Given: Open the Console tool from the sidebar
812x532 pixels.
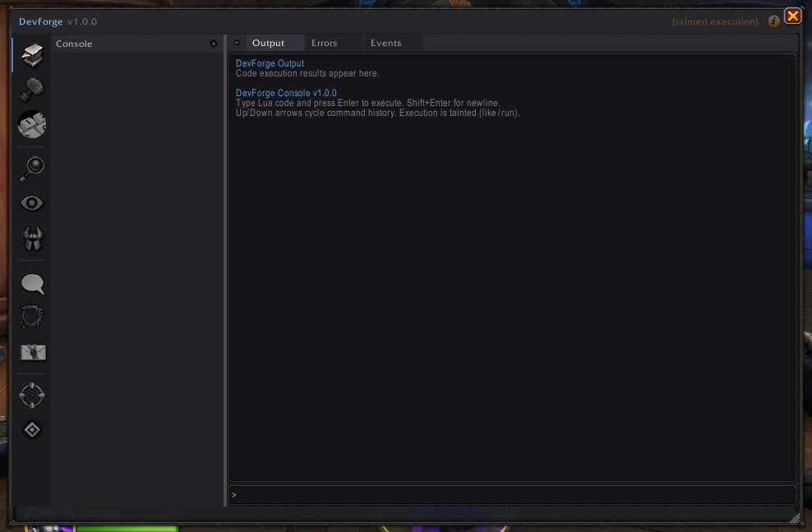Looking at the screenshot, I should coord(31,54).
